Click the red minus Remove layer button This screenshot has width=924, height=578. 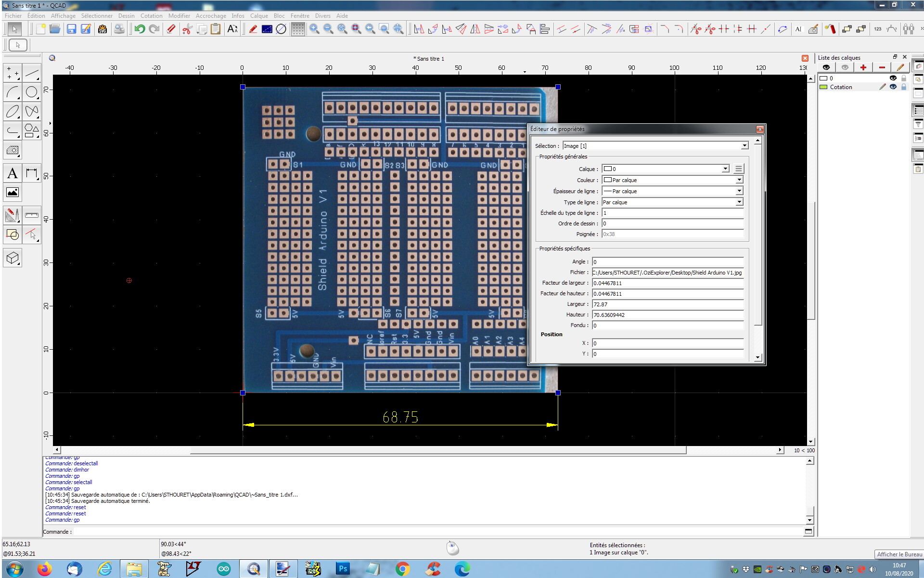point(882,67)
